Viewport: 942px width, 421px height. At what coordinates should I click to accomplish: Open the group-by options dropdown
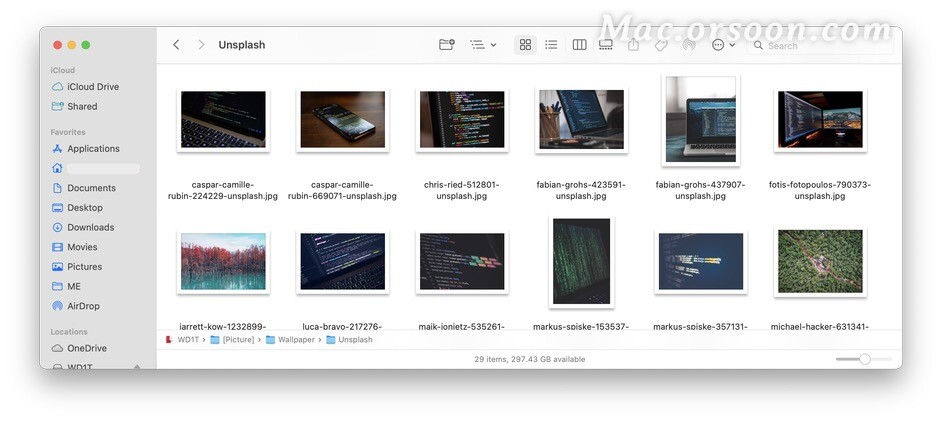pos(483,44)
